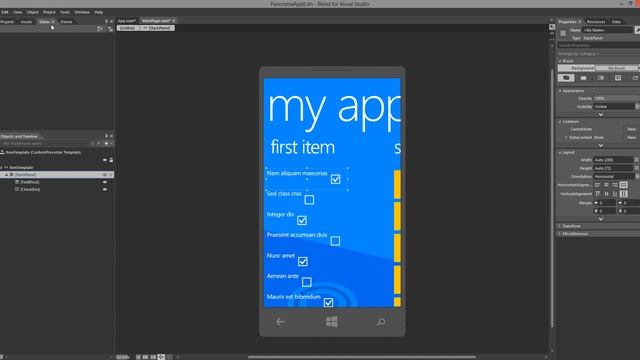Show advanced Layout properties chevron
Viewport: 640px width, 360px height.
[x=600, y=219]
